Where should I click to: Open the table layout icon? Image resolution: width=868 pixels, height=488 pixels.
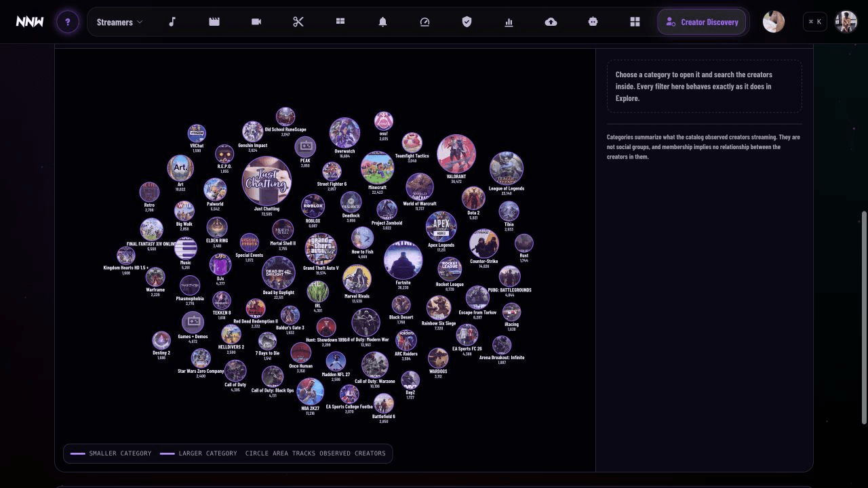[x=340, y=22]
